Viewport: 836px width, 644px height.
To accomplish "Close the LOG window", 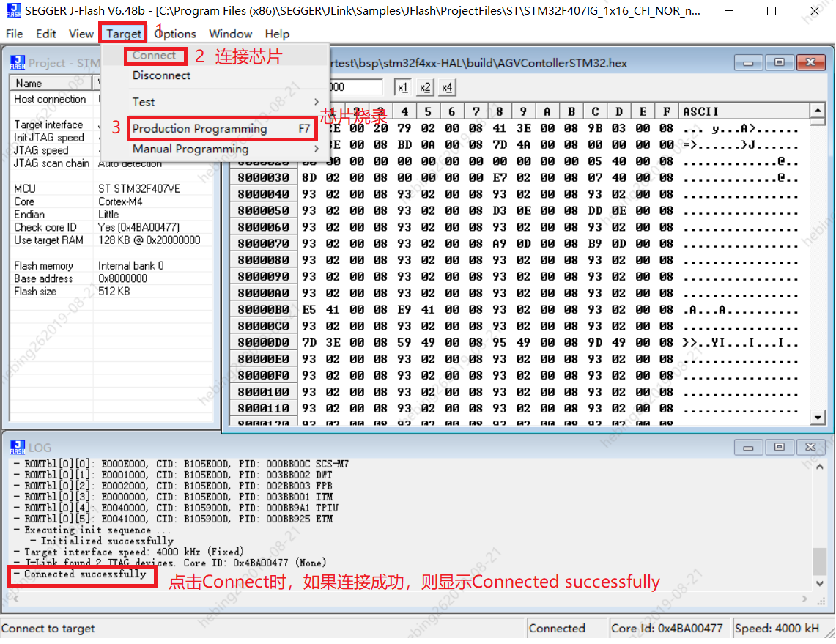I will 810,447.
